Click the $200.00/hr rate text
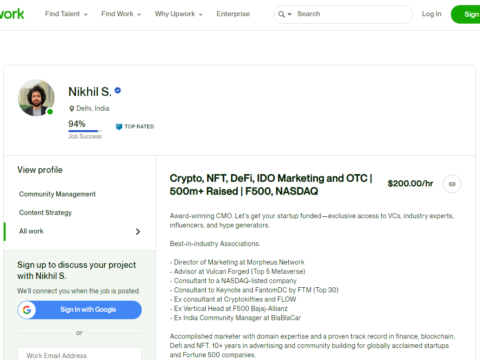480x360 pixels. (410, 184)
